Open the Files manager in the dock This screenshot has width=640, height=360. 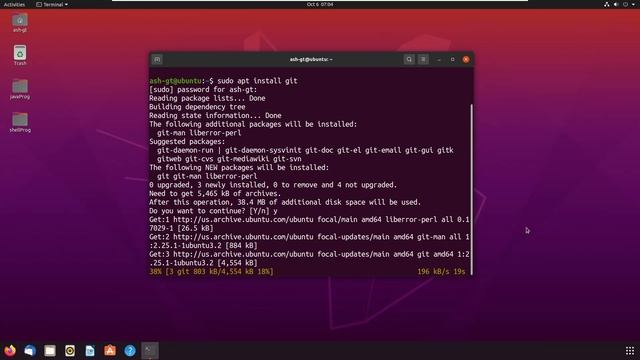tap(50, 351)
